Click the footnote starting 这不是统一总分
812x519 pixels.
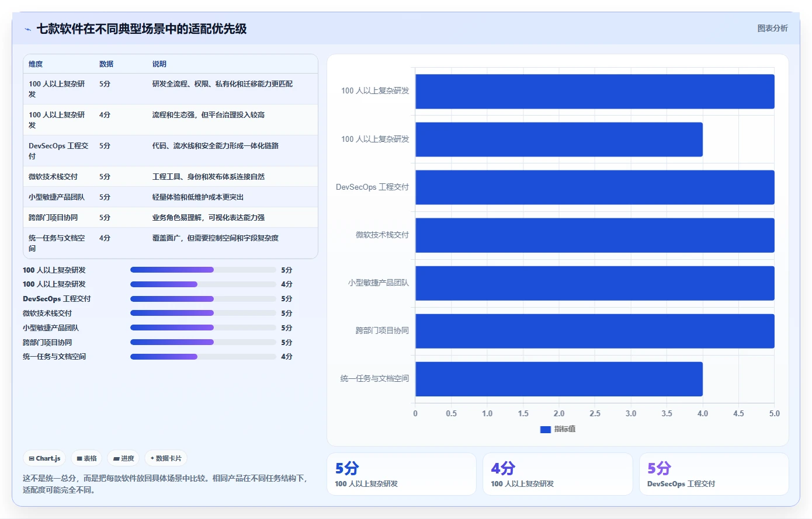tap(165, 484)
